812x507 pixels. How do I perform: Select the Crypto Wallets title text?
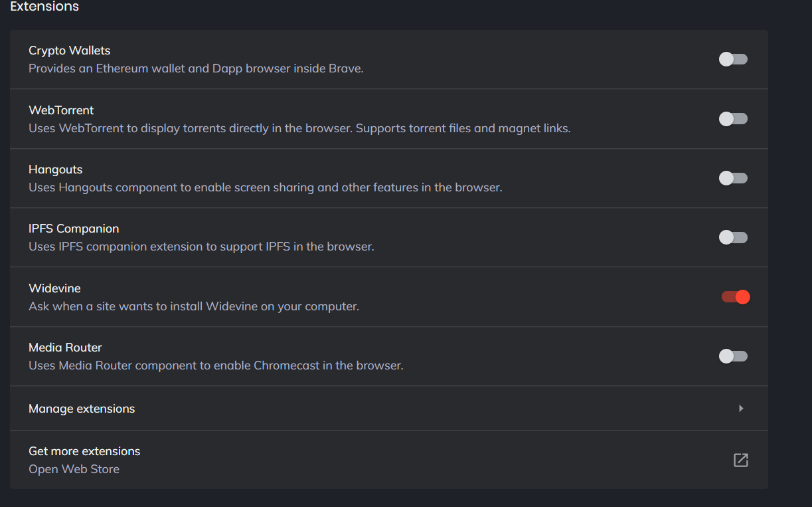[69, 51]
